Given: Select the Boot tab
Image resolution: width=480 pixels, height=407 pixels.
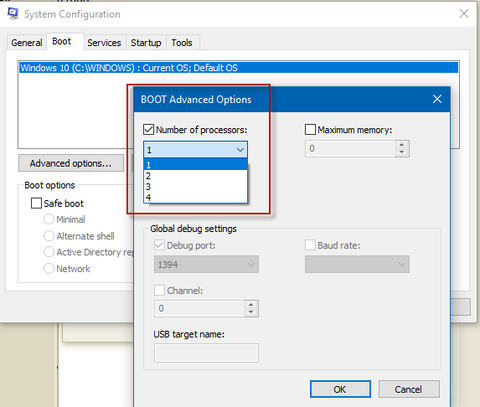Looking at the screenshot, I should point(62,41).
